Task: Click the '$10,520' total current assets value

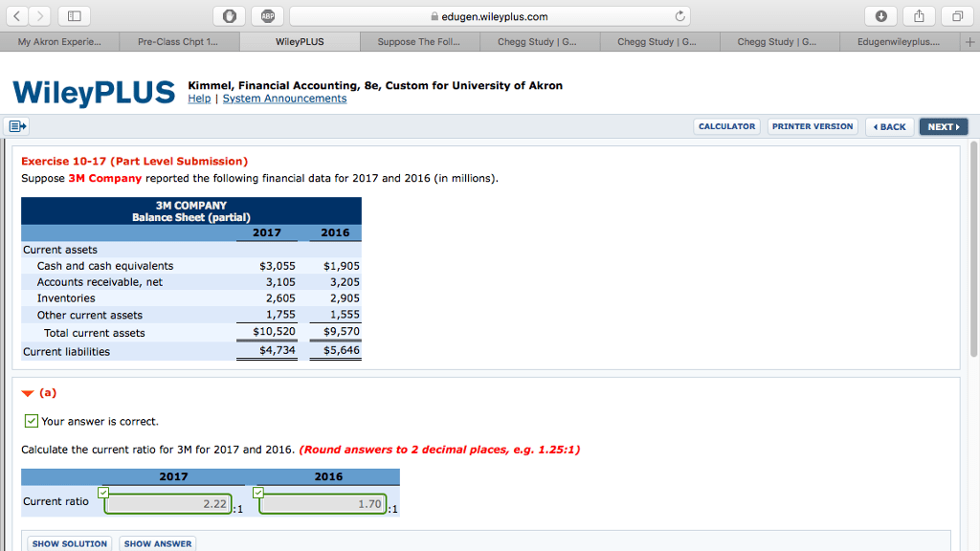Action: coord(274,331)
